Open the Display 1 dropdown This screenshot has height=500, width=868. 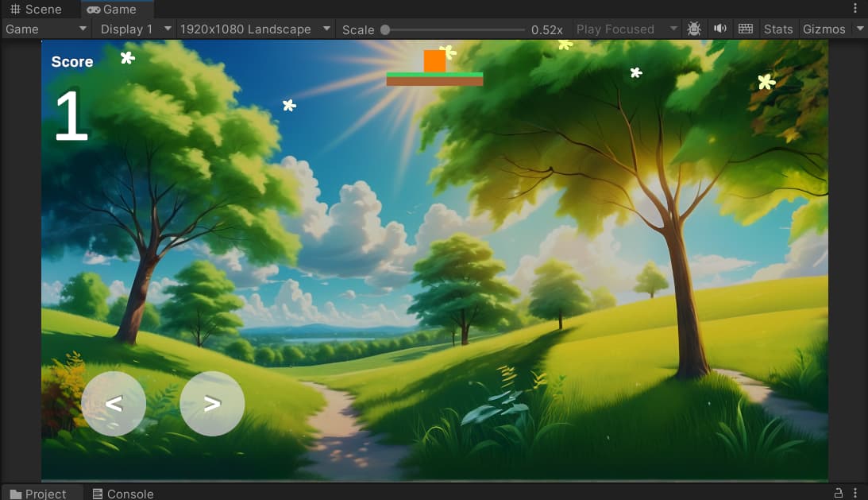(x=133, y=29)
